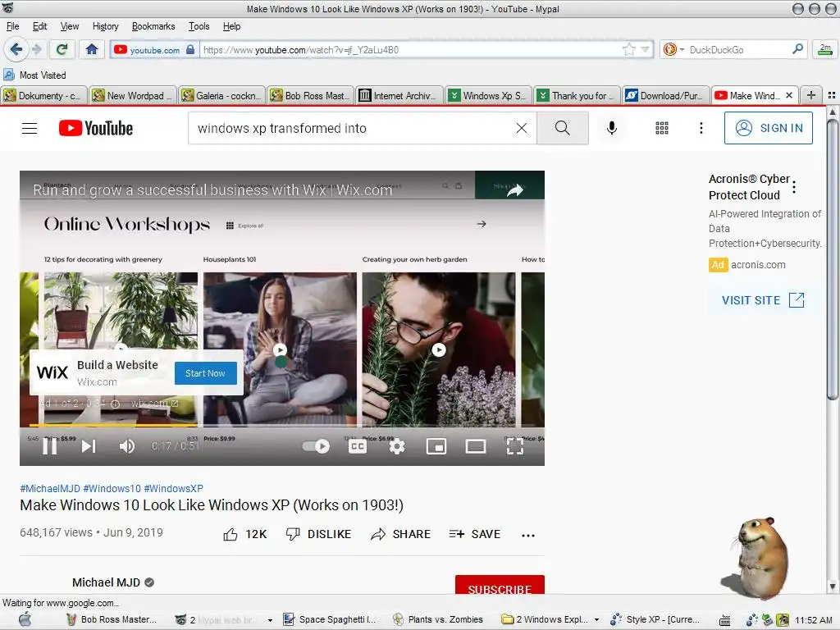Reload the current page
840x630 pixels.
pyautogui.click(x=62, y=50)
